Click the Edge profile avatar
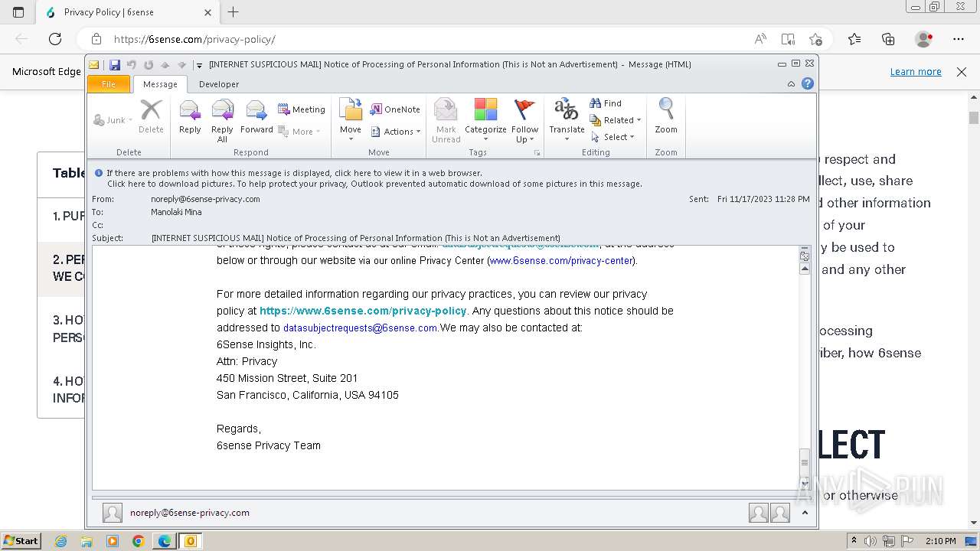980x551 pixels. 924,39
